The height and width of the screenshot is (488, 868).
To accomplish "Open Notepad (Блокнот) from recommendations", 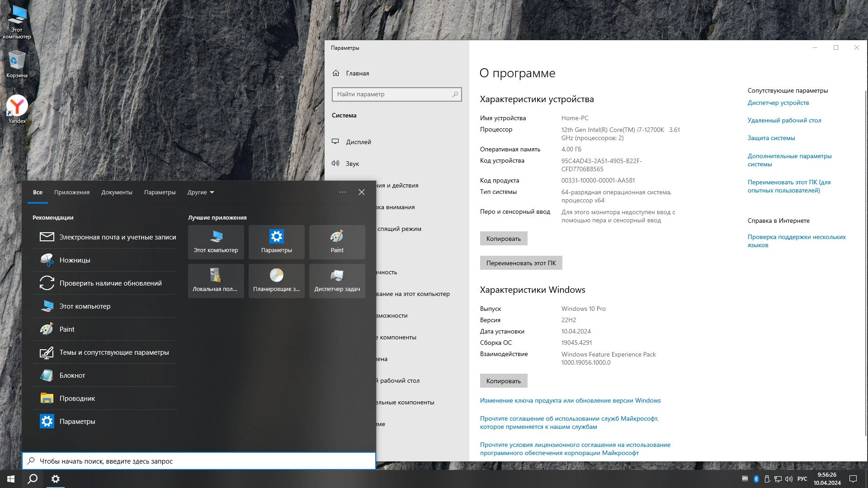I will click(72, 375).
